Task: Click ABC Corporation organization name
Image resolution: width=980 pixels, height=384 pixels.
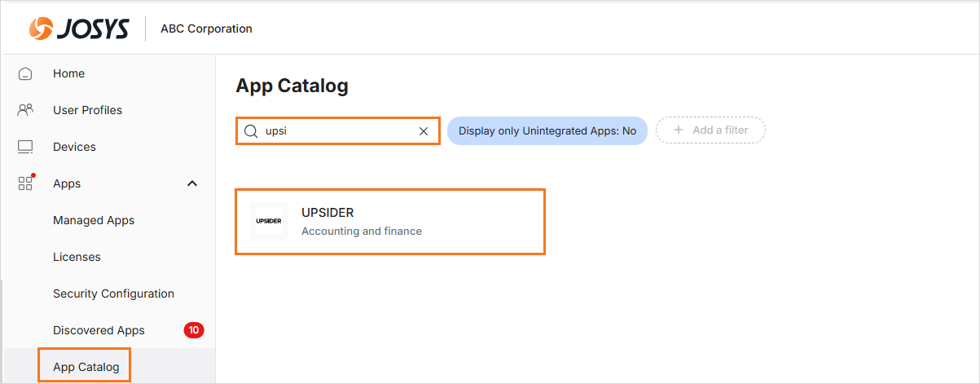Action: click(206, 29)
